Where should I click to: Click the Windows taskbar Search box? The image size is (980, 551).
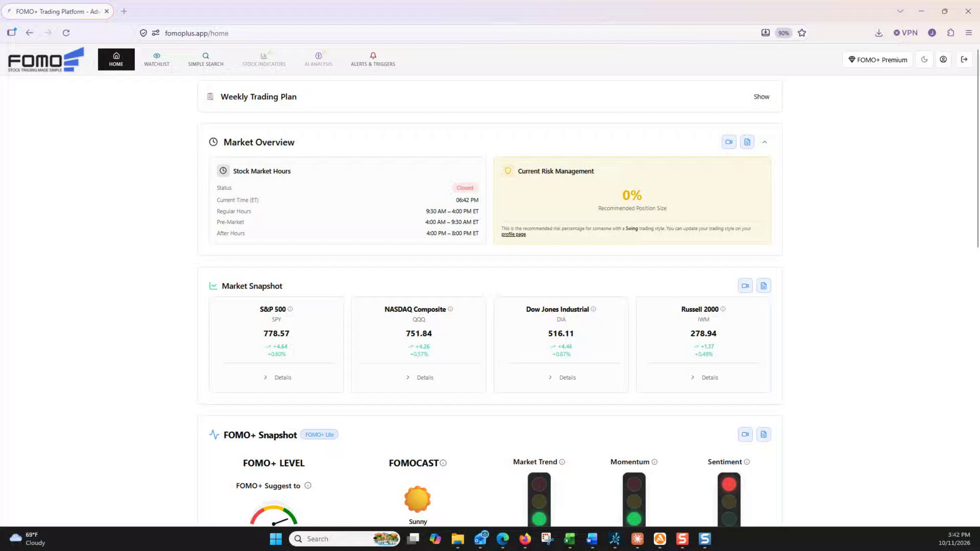pyautogui.click(x=344, y=539)
